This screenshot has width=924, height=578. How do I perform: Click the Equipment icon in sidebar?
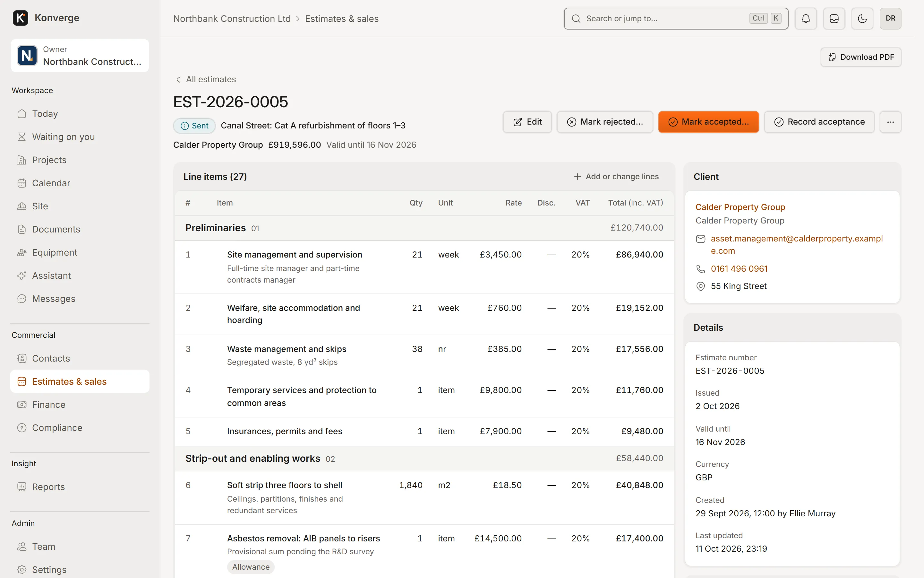[22, 252]
